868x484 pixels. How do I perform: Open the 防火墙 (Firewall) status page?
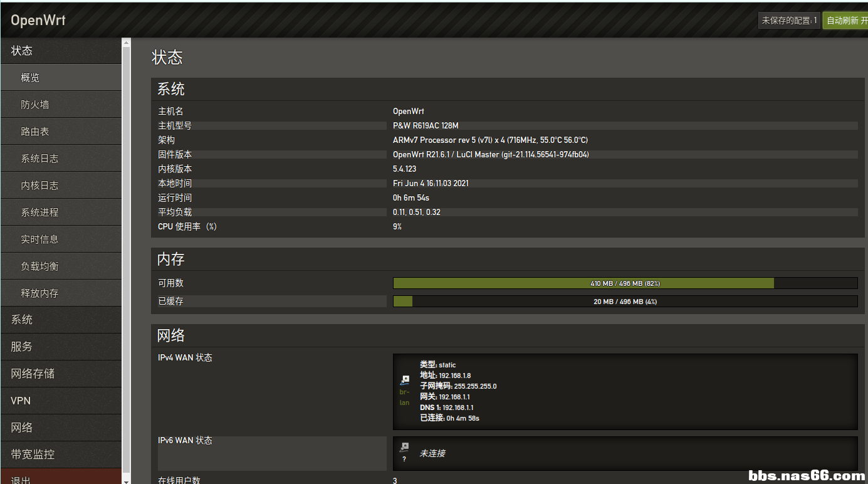pos(61,105)
